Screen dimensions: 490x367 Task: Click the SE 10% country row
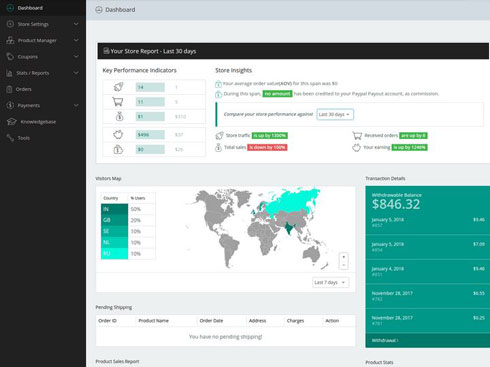[128, 231]
